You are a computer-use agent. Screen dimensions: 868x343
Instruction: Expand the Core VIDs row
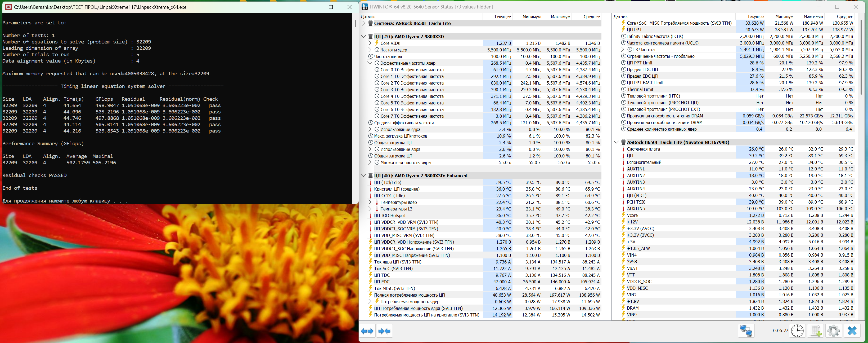point(370,43)
